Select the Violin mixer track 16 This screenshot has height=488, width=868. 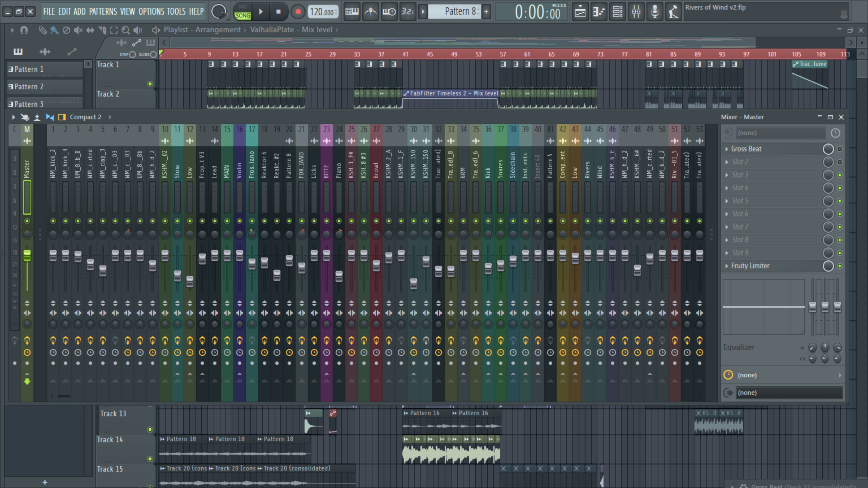[x=239, y=168]
